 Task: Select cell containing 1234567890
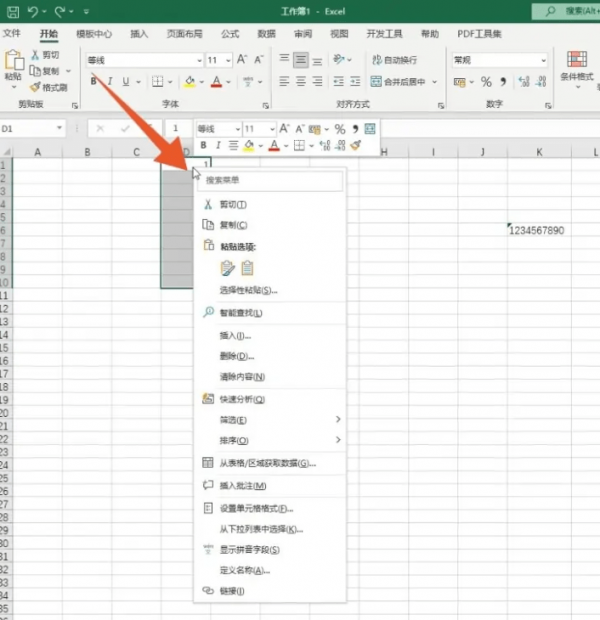point(539,230)
